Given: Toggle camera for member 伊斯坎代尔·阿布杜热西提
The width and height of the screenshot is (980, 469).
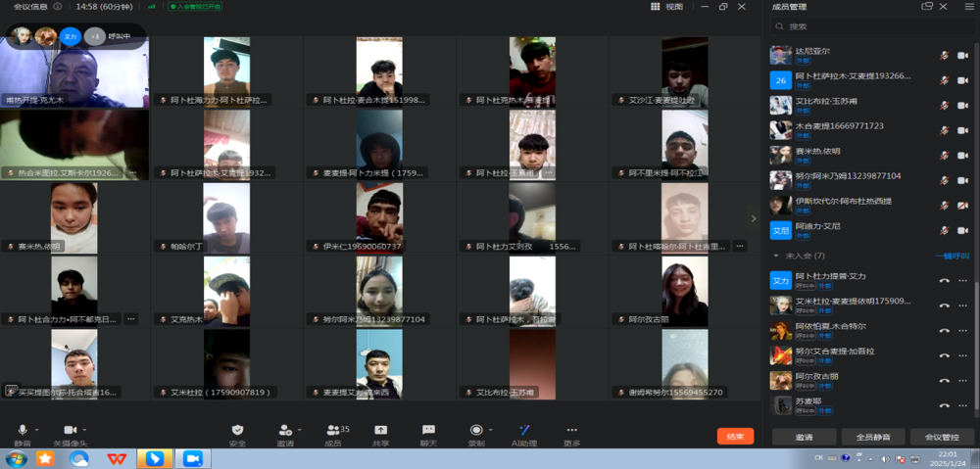Looking at the screenshot, I should 962,206.
